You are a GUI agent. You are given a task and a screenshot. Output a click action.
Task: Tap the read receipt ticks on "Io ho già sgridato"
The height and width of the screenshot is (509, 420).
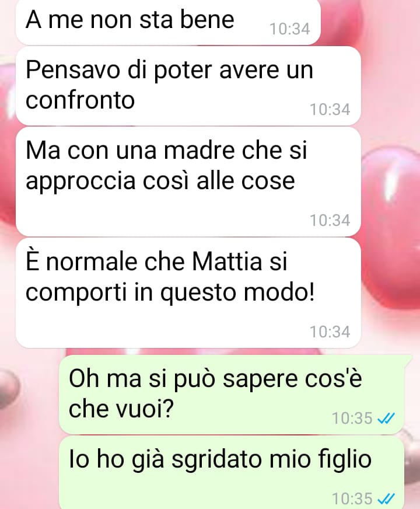point(386,499)
